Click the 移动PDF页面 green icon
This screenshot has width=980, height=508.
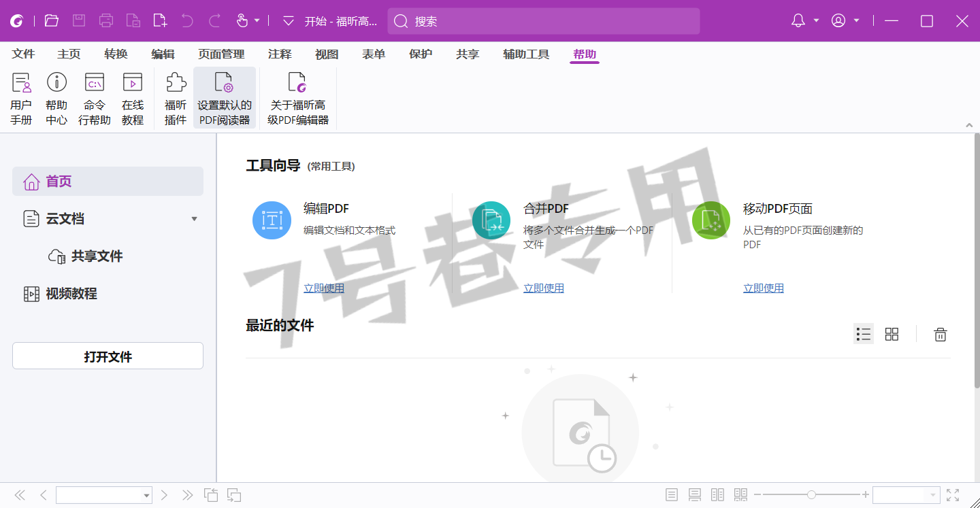[711, 220]
